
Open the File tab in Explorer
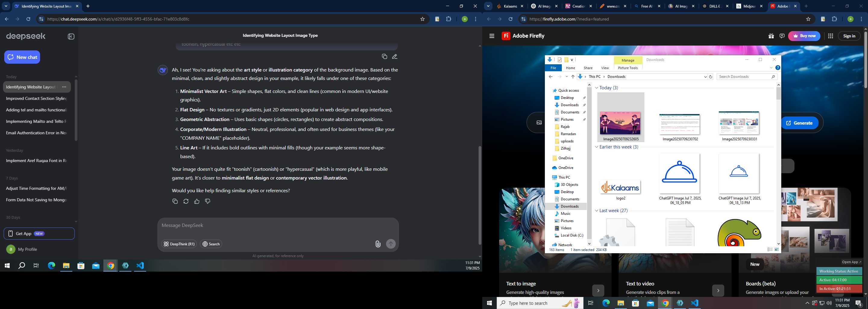[553, 68]
